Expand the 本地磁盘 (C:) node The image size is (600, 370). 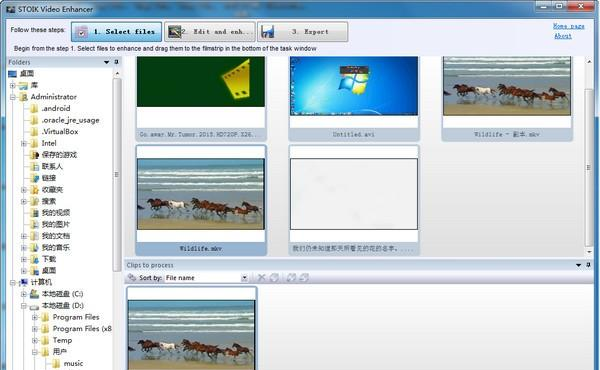pyautogui.click(x=24, y=294)
